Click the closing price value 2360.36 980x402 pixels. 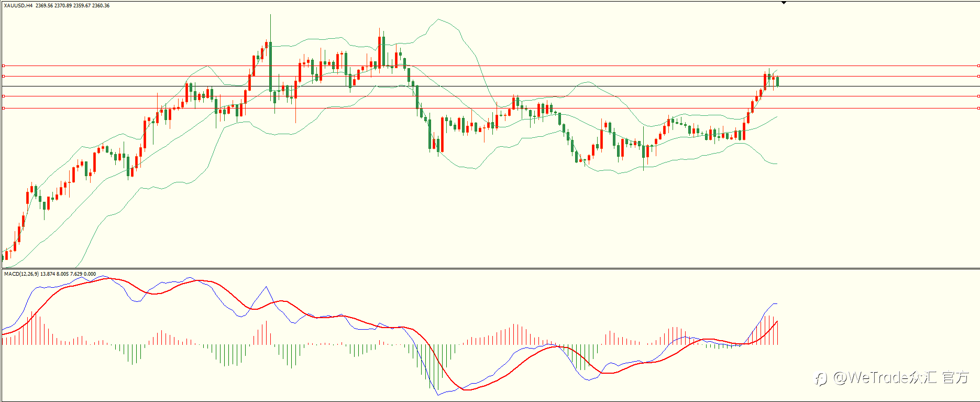(x=101, y=6)
